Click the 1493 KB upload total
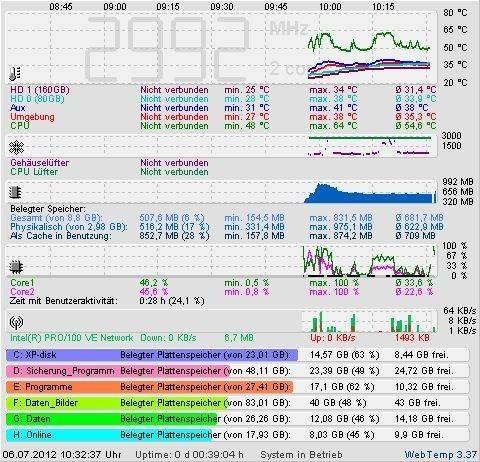This screenshot has height=462, width=480. tap(412, 338)
